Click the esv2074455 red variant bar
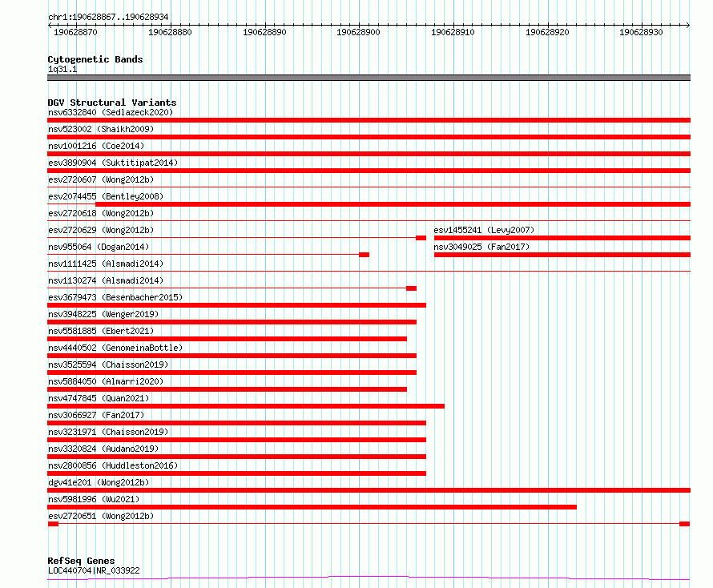 [393, 204]
